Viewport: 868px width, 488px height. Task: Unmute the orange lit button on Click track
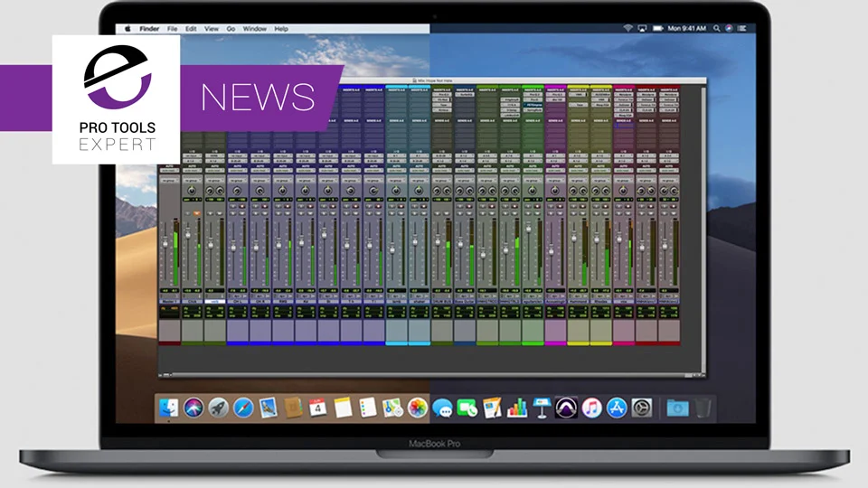[196, 213]
